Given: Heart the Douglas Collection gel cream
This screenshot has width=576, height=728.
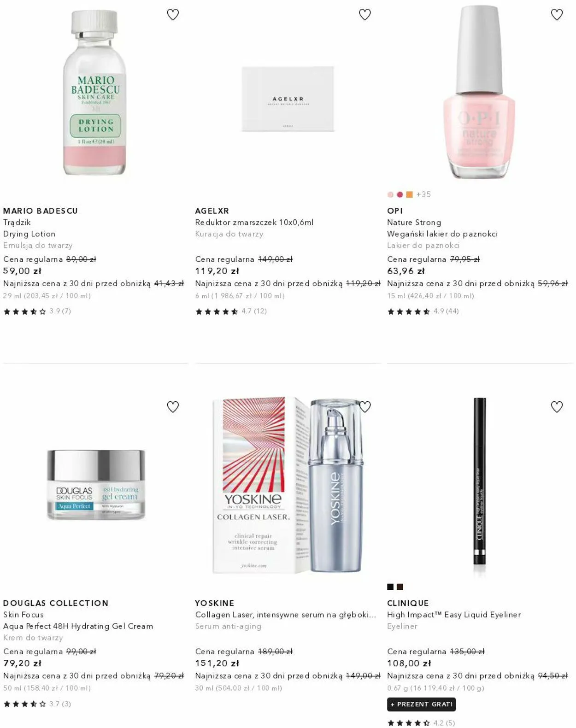Looking at the screenshot, I should [173, 407].
